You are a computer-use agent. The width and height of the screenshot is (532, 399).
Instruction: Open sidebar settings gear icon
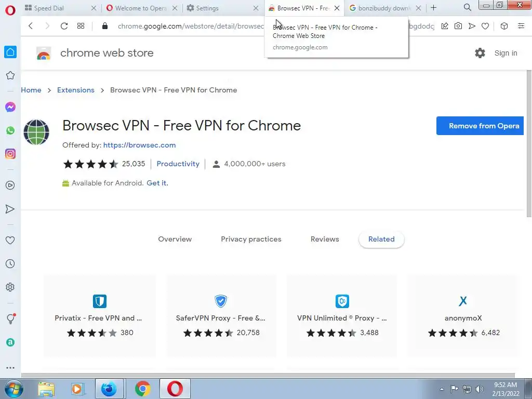[10, 287]
